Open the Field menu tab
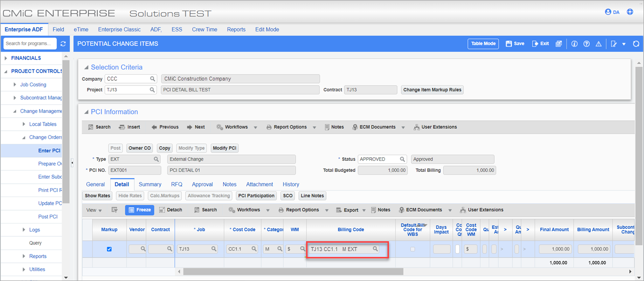 coord(58,29)
